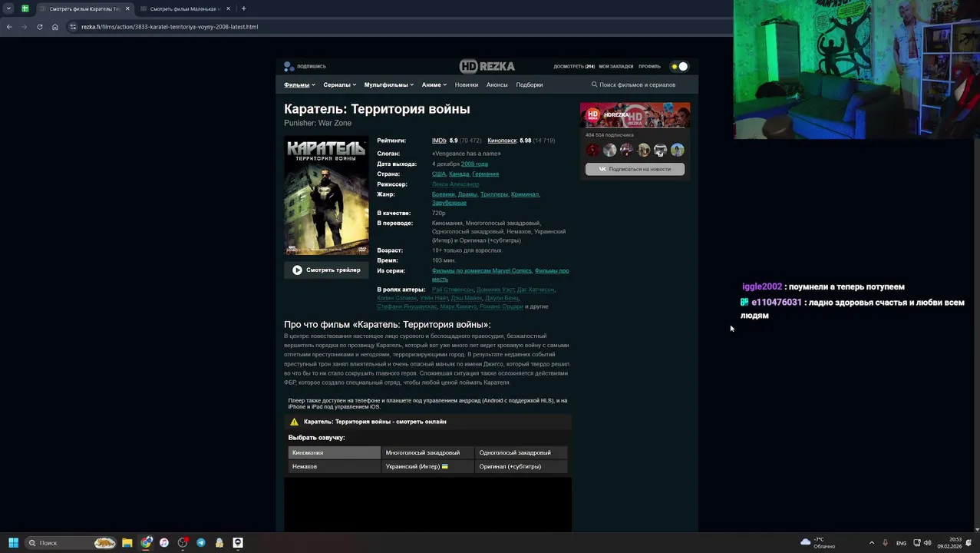Open the tab search dropdown arrow
This screenshot has height=553, width=980.
point(8,8)
